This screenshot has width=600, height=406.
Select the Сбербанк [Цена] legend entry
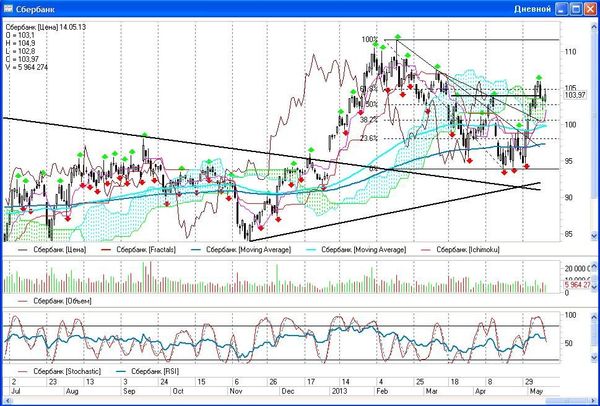pyautogui.click(x=52, y=250)
